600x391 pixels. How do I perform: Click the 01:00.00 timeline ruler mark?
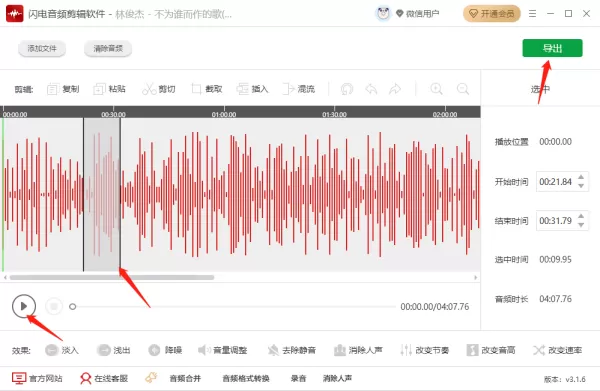pyautogui.click(x=224, y=114)
